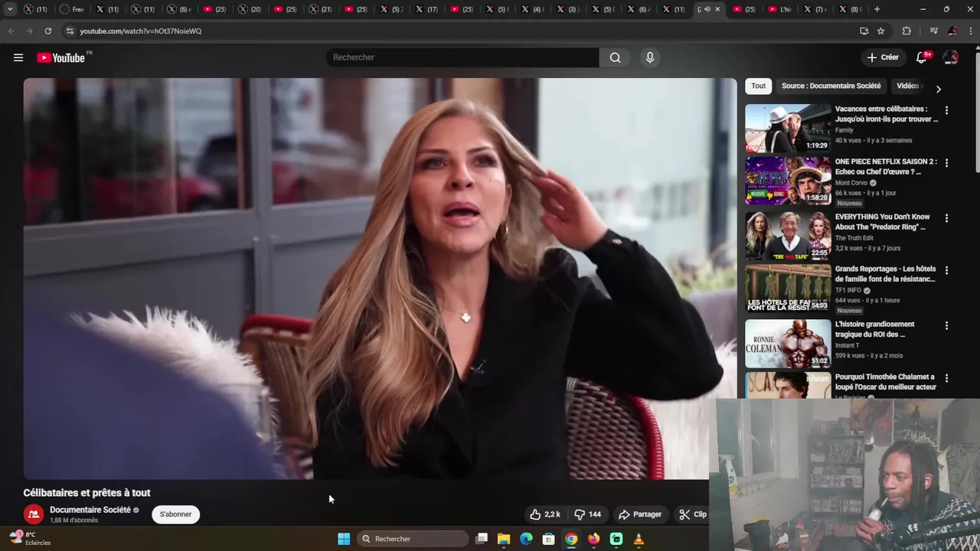This screenshot has height=551, width=980.
Task: Share the video via Partager
Action: (x=640, y=514)
